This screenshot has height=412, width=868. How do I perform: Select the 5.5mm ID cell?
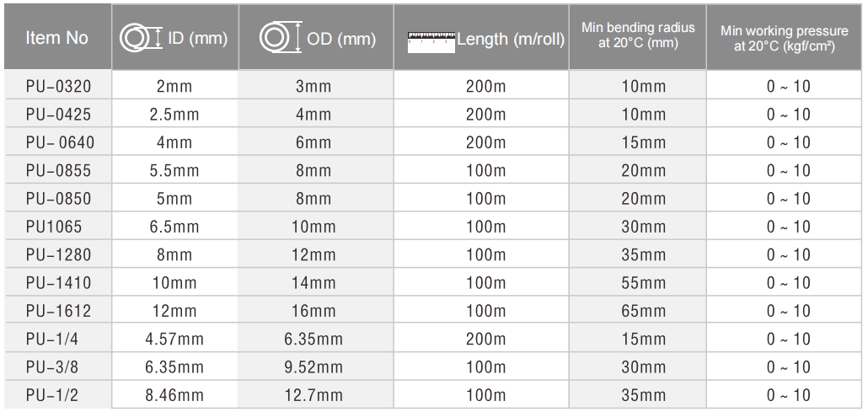point(174,170)
